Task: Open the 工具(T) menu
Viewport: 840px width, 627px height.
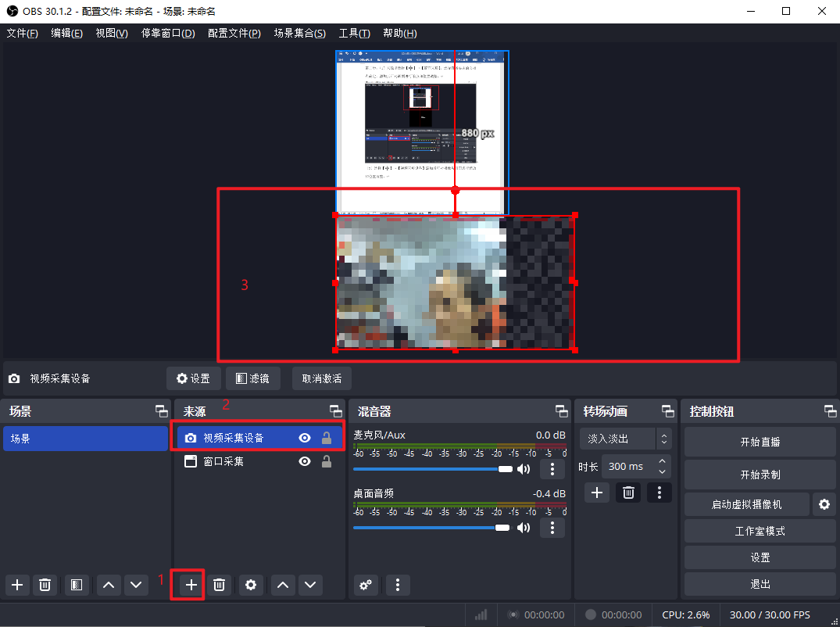Action: [354, 34]
